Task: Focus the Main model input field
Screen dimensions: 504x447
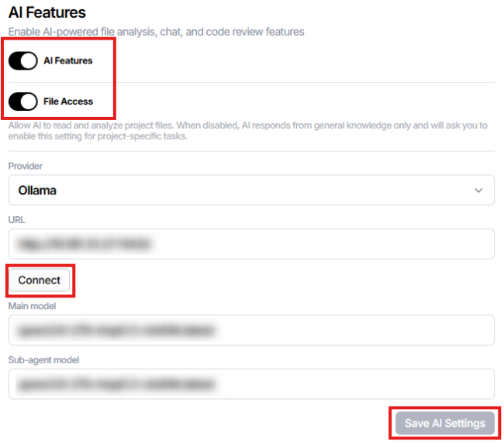Action: (x=251, y=330)
